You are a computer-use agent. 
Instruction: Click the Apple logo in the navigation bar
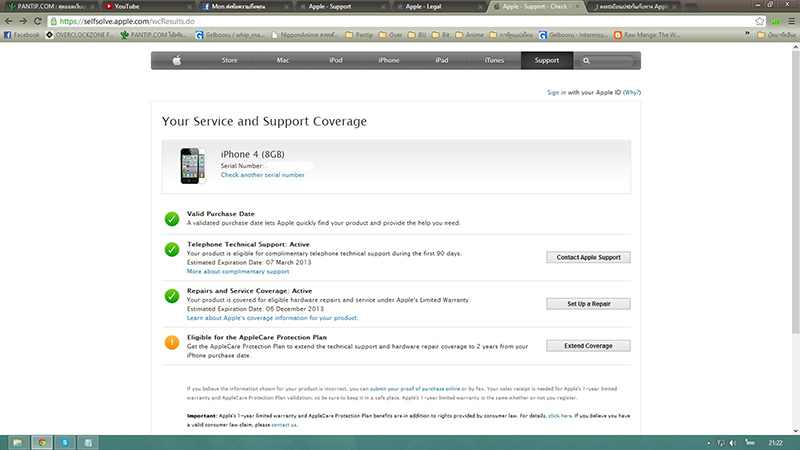coord(177,60)
